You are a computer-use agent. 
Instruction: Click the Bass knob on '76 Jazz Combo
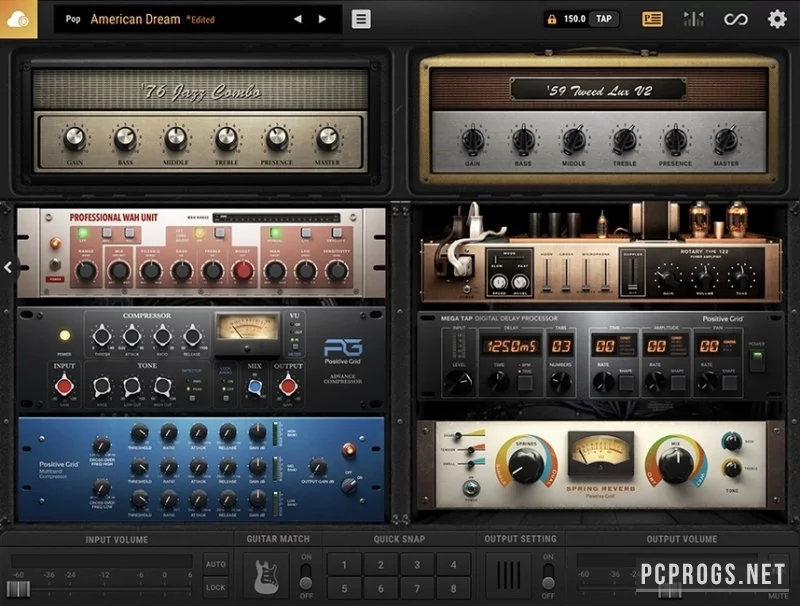point(125,139)
